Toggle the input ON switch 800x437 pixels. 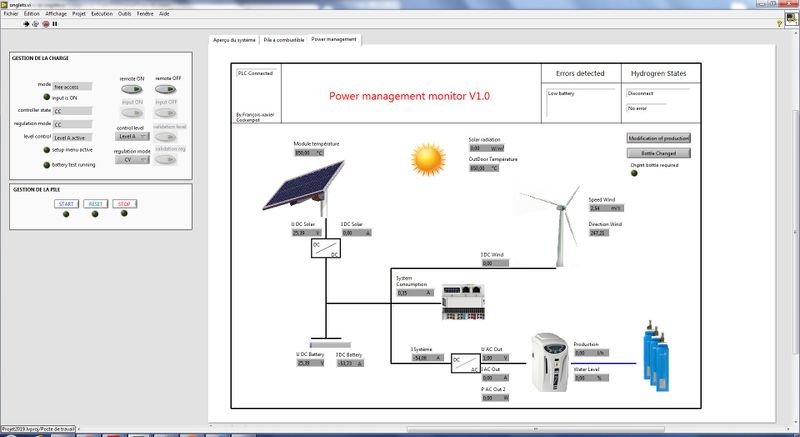pyautogui.click(x=132, y=113)
